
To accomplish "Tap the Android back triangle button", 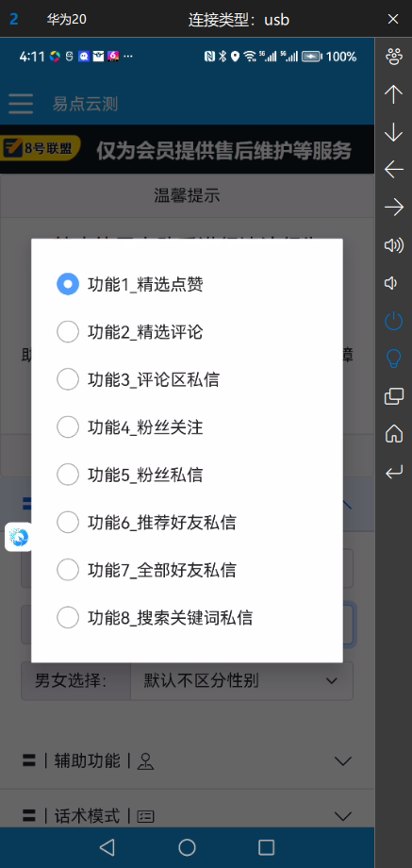I will coord(107,847).
